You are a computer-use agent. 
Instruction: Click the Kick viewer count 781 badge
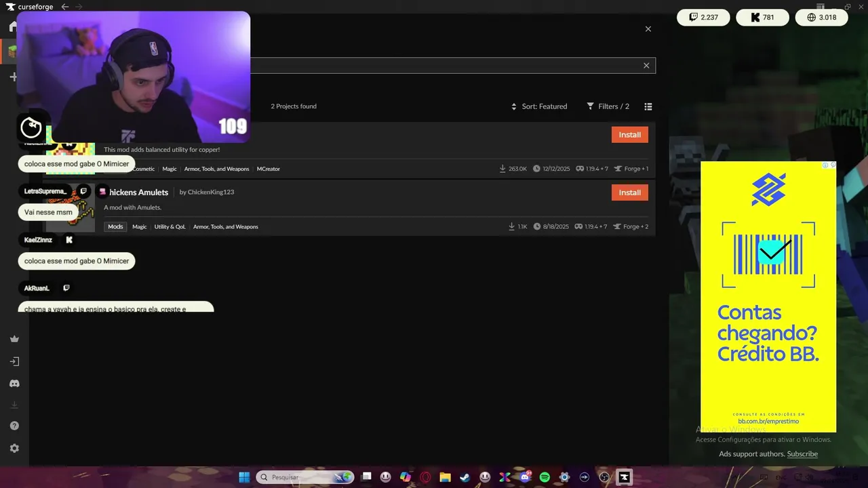click(762, 18)
